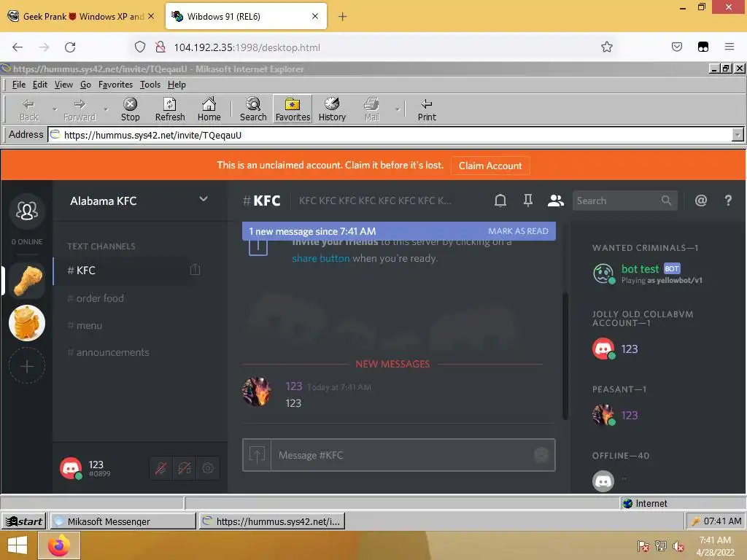
Task: Click the Mail toolbar icon
Action: [x=371, y=109]
